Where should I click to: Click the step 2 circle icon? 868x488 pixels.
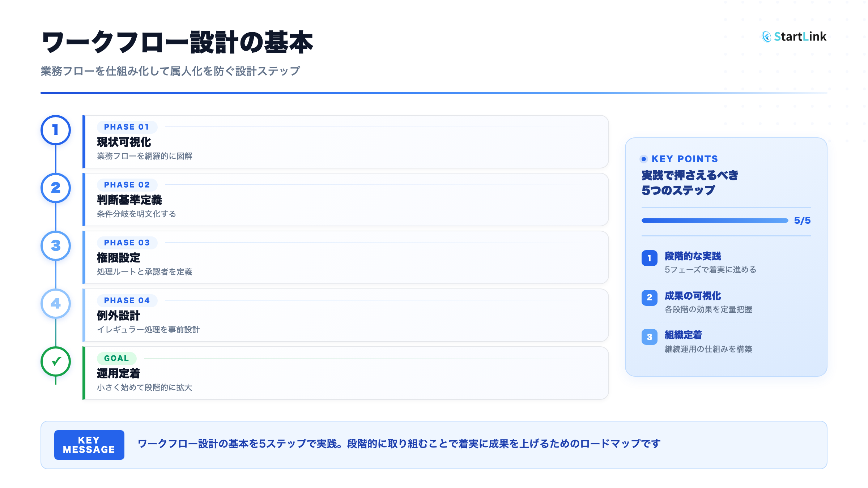coord(55,188)
